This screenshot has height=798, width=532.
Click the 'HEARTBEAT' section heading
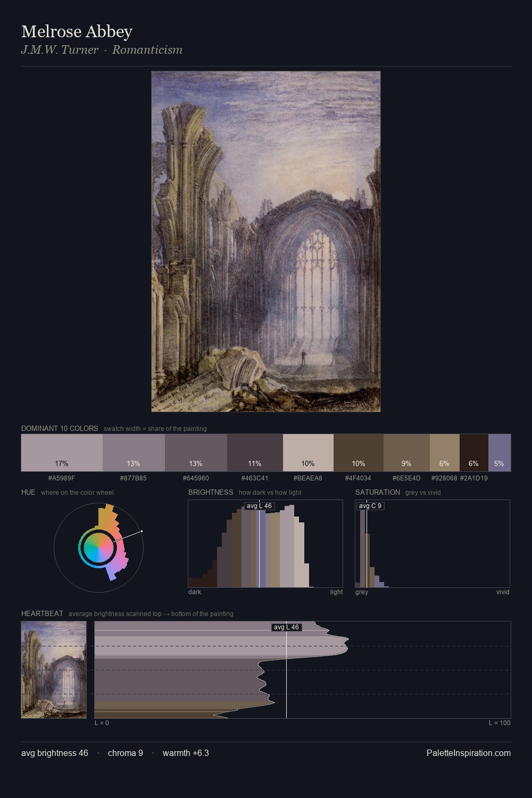[42, 613]
